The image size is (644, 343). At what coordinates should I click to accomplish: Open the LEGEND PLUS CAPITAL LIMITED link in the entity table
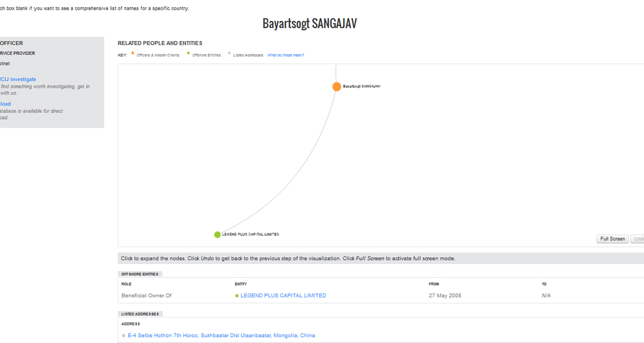(283, 296)
